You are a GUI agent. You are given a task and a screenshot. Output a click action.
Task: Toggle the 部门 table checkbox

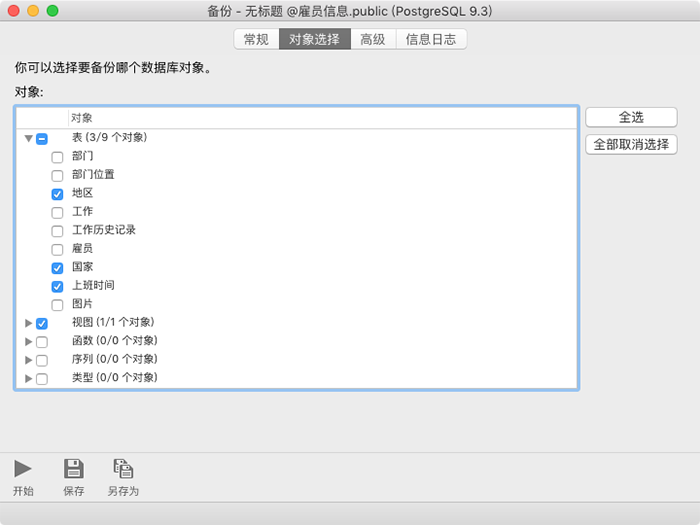57,157
